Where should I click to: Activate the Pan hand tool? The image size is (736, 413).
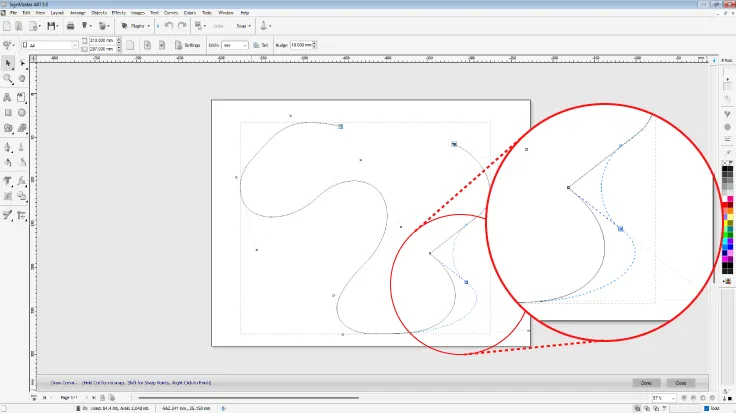click(x=22, y=79)
